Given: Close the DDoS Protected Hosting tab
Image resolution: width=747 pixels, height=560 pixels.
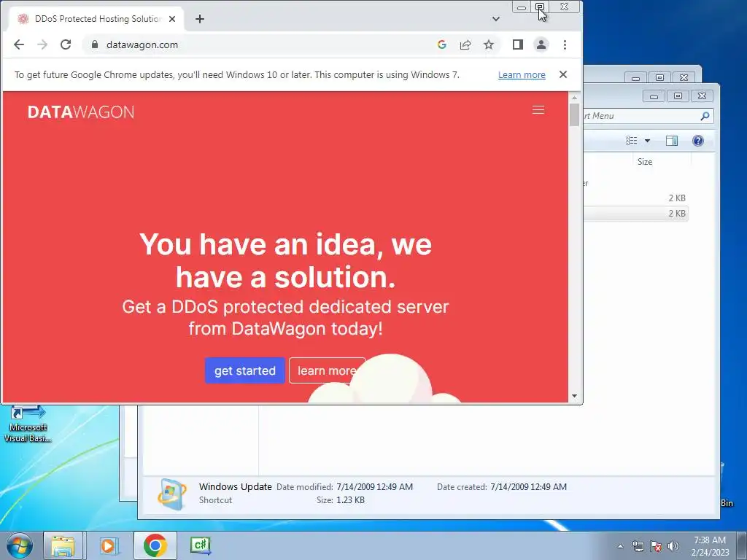Looking at the screenshot, I should pos(172,19).
